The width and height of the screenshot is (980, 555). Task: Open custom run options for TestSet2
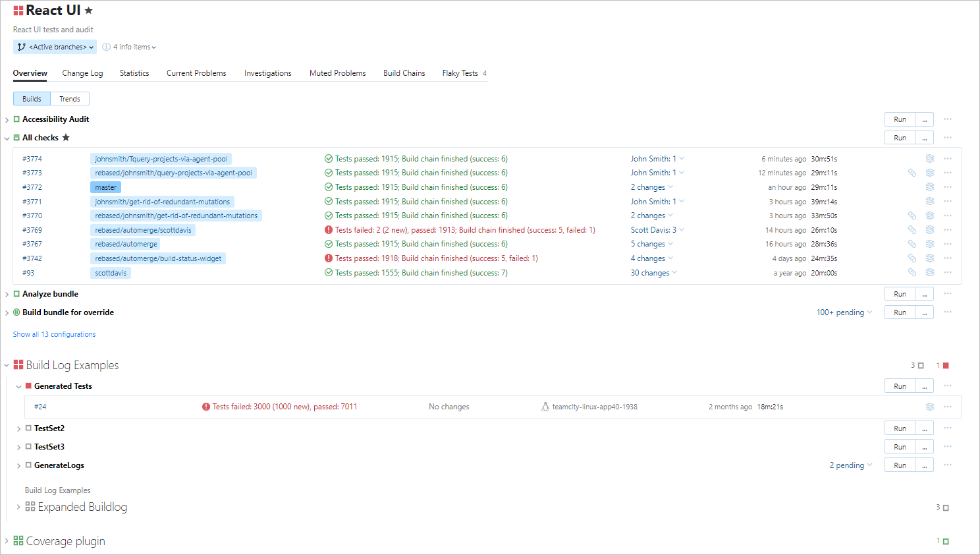tap(925, 428)
